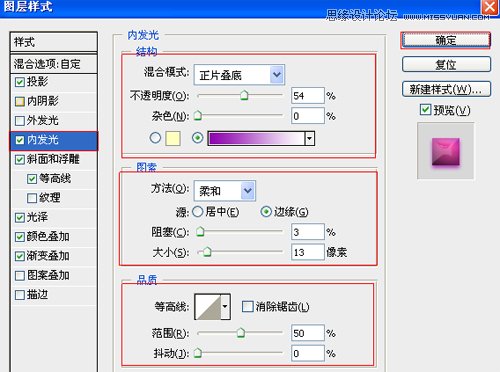This screenshot has height=372, width=500.
Task: Toggle the 预览(V) preview checkbox
Action: 425,109
